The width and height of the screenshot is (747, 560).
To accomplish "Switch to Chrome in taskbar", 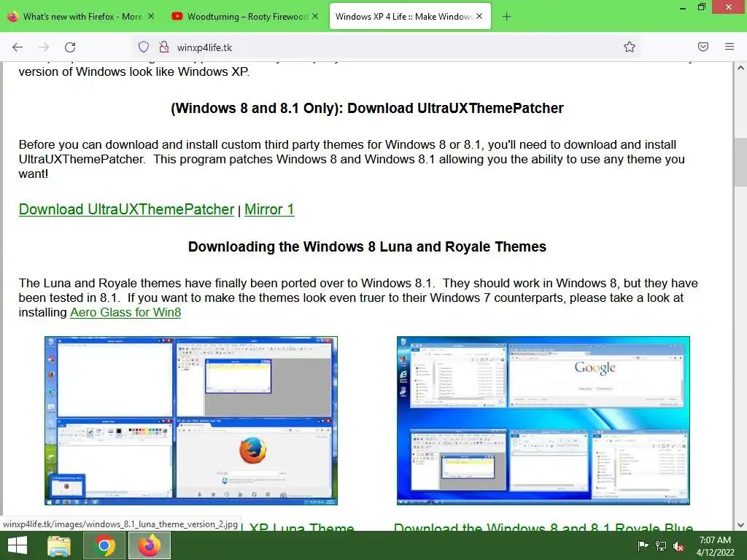I will [x=104, y=545].
